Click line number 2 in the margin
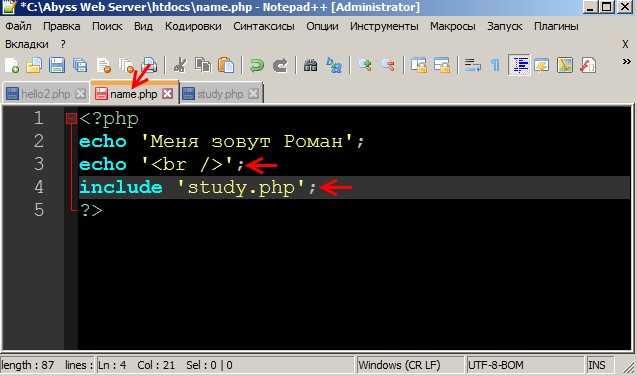637x376 pixels. [x=39, y=141]
